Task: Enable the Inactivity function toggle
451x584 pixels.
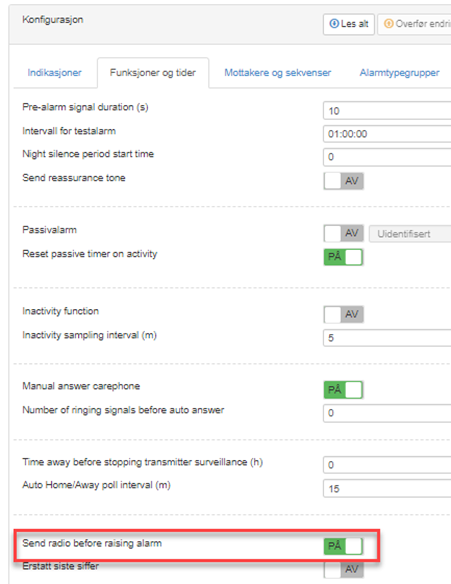Action: tap(343, 314)
